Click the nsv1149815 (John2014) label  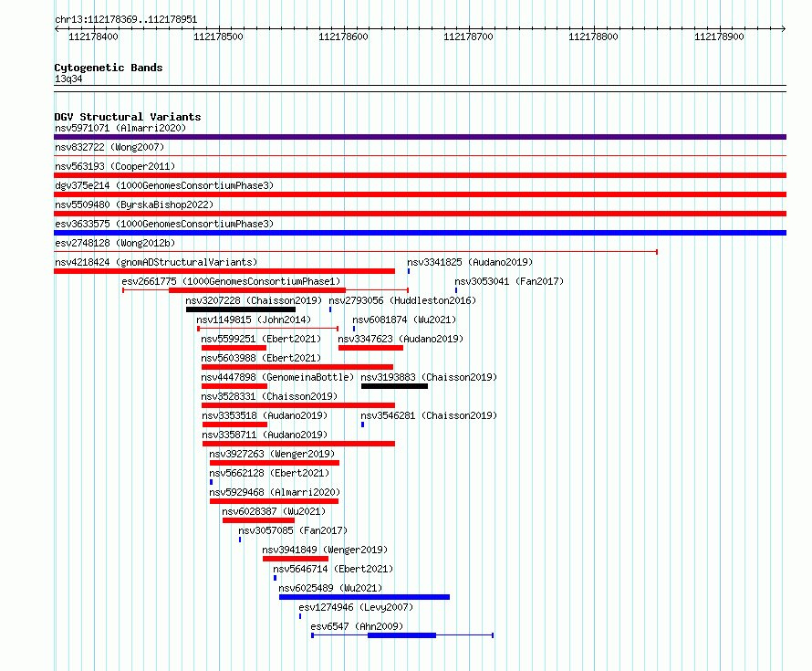tap(254, 320)
